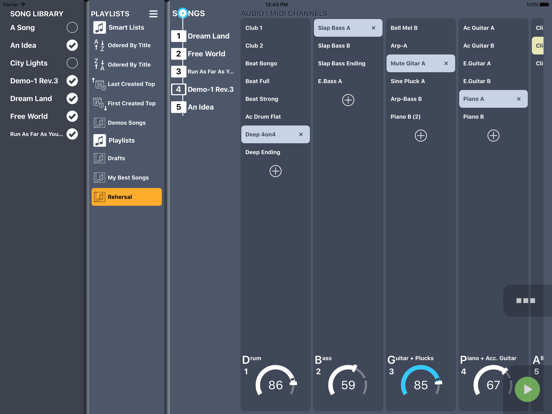This screenshot has width=552, height=414.
Task: Click the song 4 number box
Action: pos(178,89)
